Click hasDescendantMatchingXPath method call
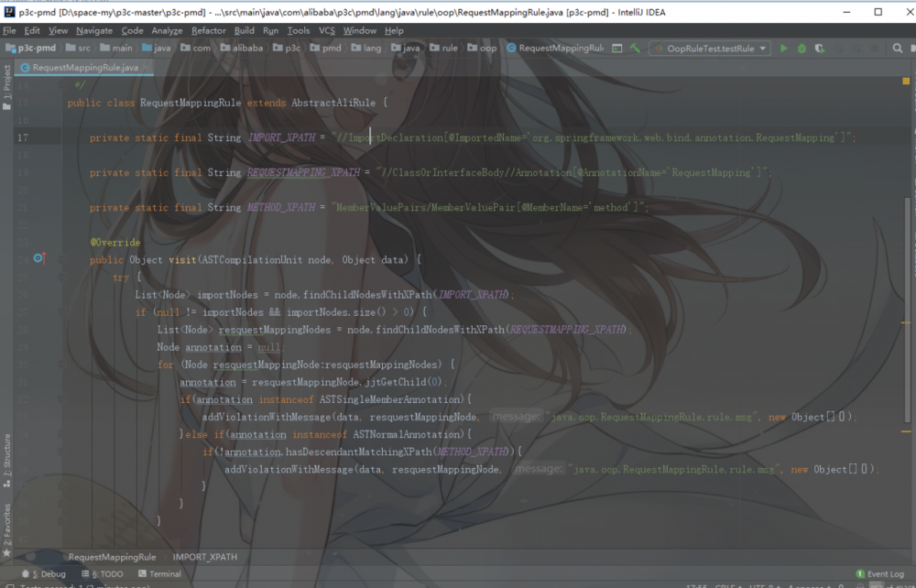 [x=359, y=452]
